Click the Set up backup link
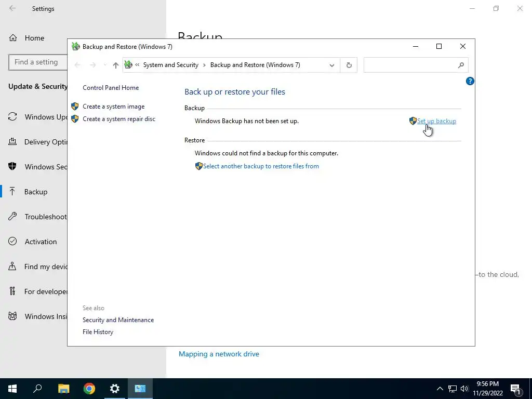The height and width of the screenshot is (399, 532). tap(436, 121)
